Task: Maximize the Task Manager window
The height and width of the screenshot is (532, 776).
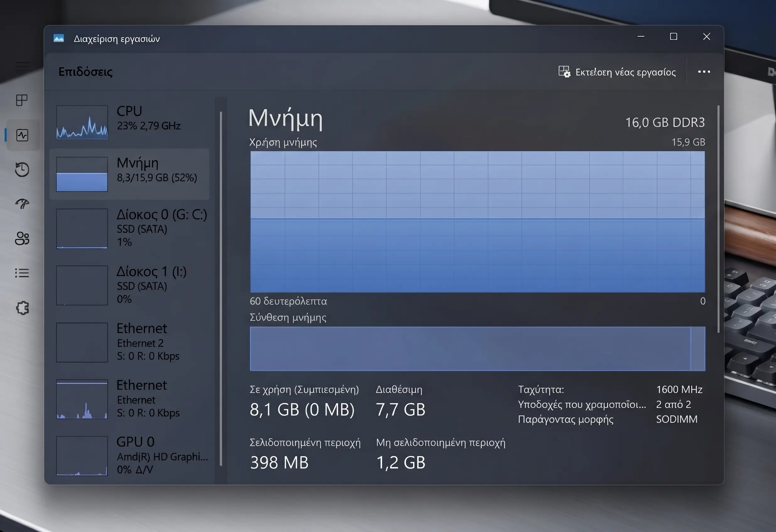Action: point(673,37)
